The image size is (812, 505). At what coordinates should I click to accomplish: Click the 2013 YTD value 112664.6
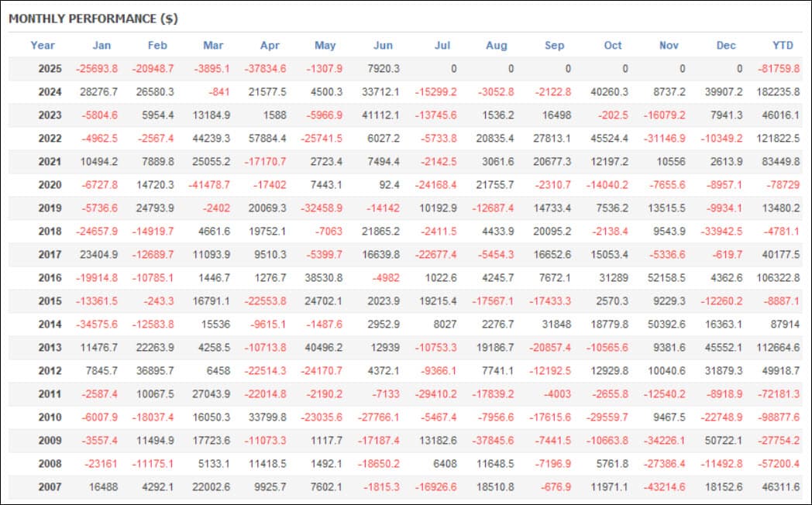(x=778, y=348)
